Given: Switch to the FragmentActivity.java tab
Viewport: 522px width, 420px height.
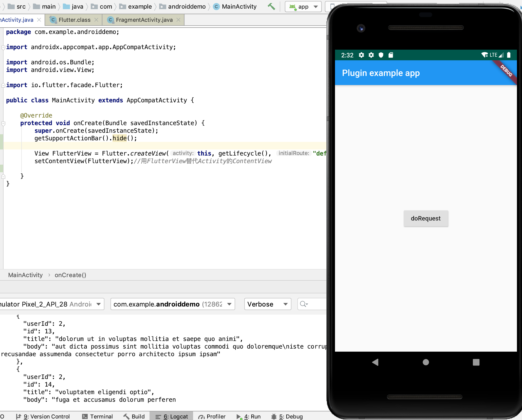Looking at the screenshot, I should (x=144, y=20).
